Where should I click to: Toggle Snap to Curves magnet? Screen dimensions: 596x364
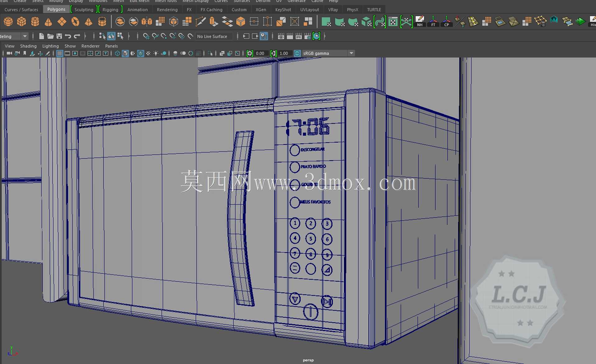155,36
